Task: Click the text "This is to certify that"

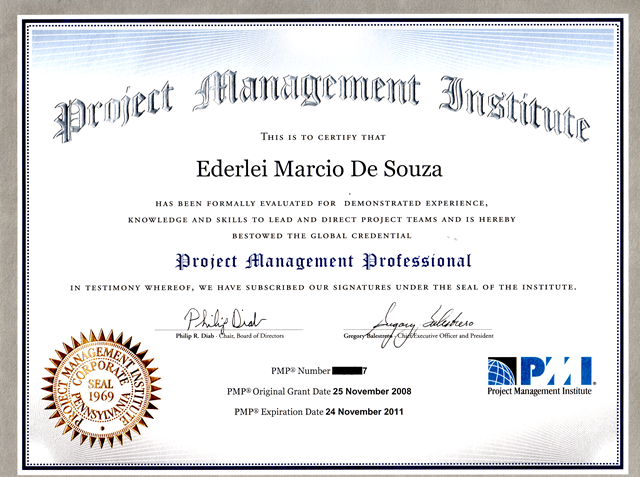Action: coord(323,137)
